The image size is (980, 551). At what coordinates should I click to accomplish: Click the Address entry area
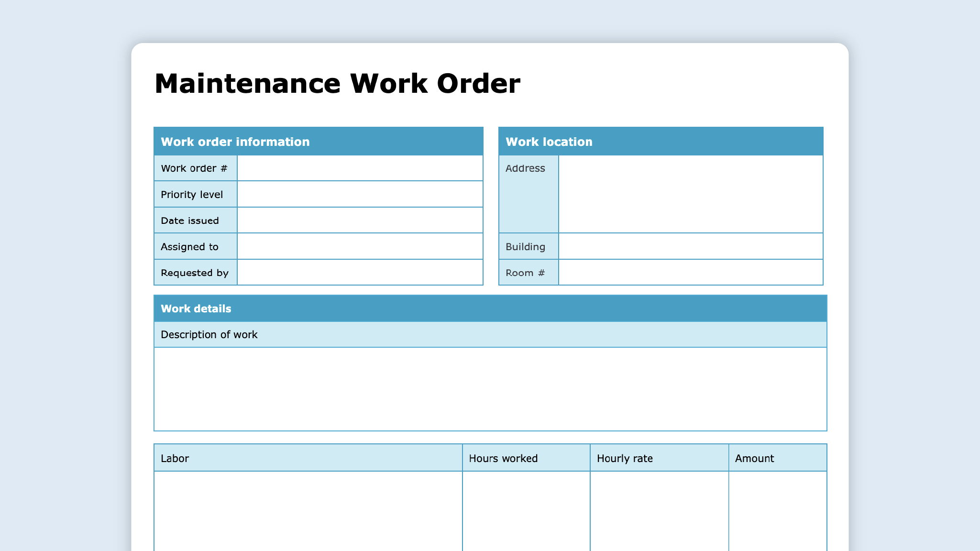[x=690, y=194]
